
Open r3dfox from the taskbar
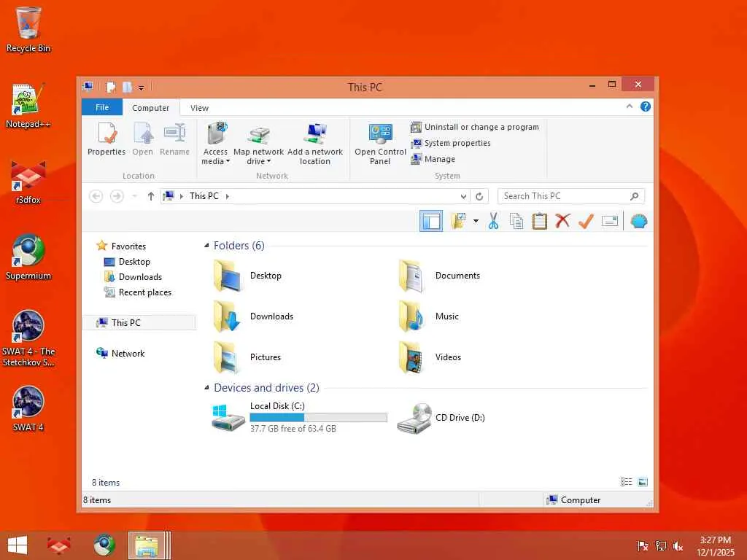tap(59, 545)
